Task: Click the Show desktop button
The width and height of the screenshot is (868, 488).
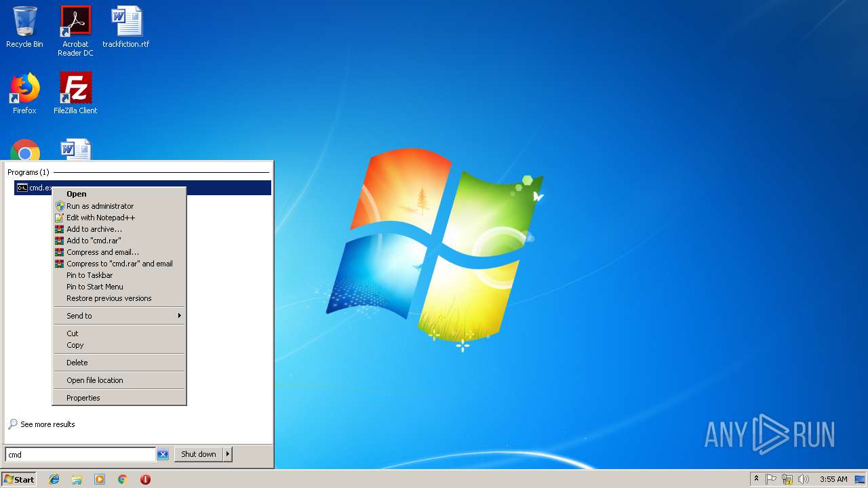Action: (860, 479)
